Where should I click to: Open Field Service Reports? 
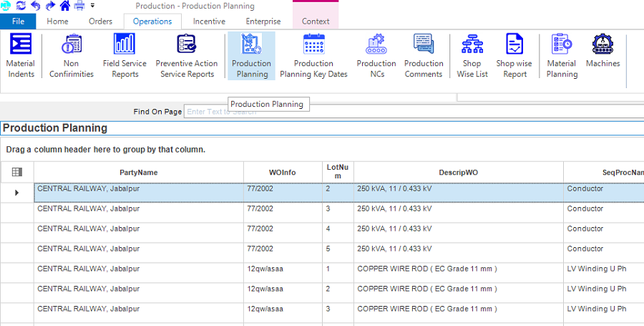[x=125, y=56]
